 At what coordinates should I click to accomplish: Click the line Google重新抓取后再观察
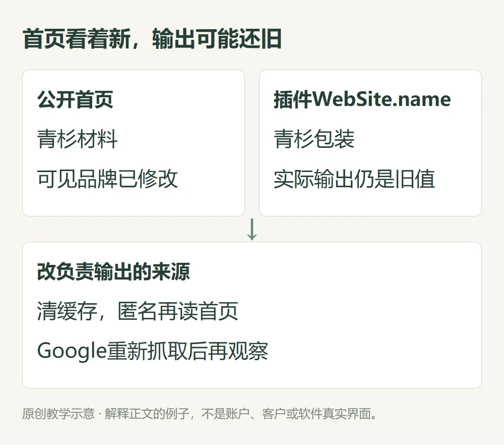pos(152,351)
